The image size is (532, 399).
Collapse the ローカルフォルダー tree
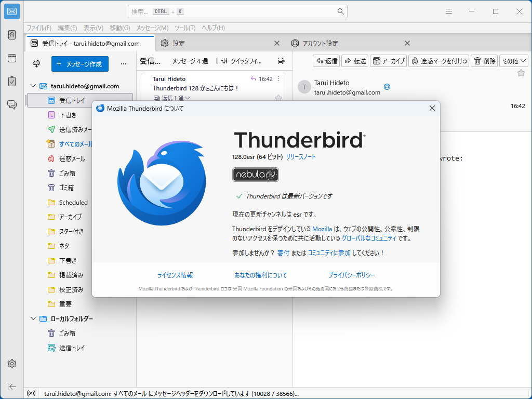click(33, 318)
